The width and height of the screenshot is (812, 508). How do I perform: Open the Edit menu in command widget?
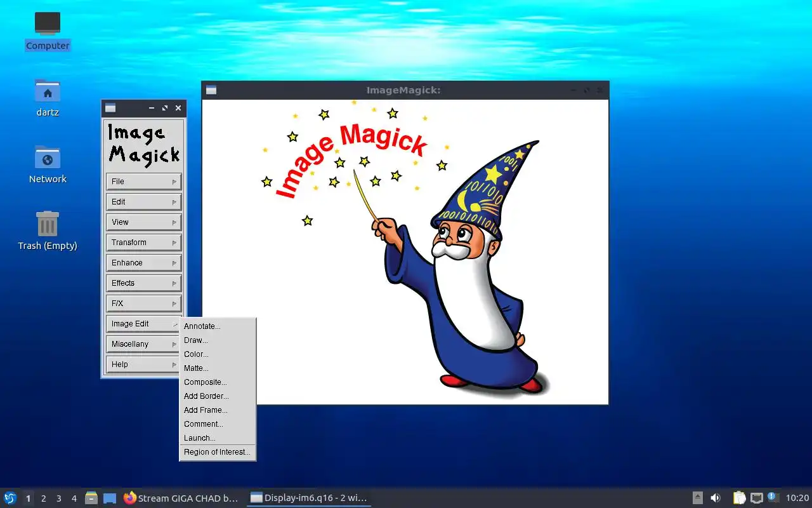(x=144, y=202)
